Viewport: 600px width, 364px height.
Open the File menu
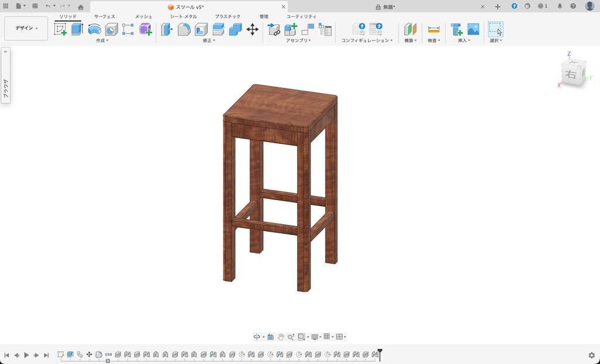tap(19, 6)
